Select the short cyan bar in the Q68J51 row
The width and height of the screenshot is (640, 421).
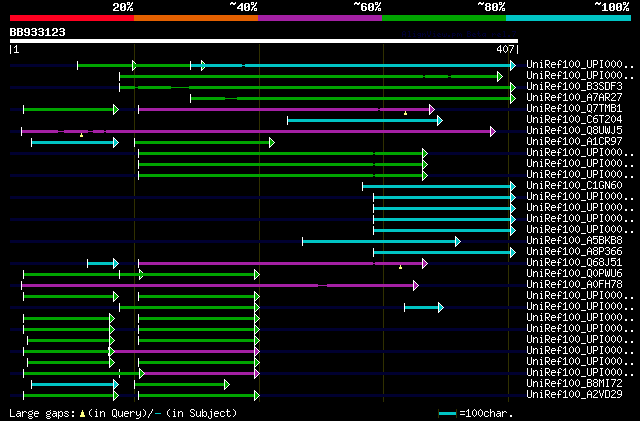[103, 264]
